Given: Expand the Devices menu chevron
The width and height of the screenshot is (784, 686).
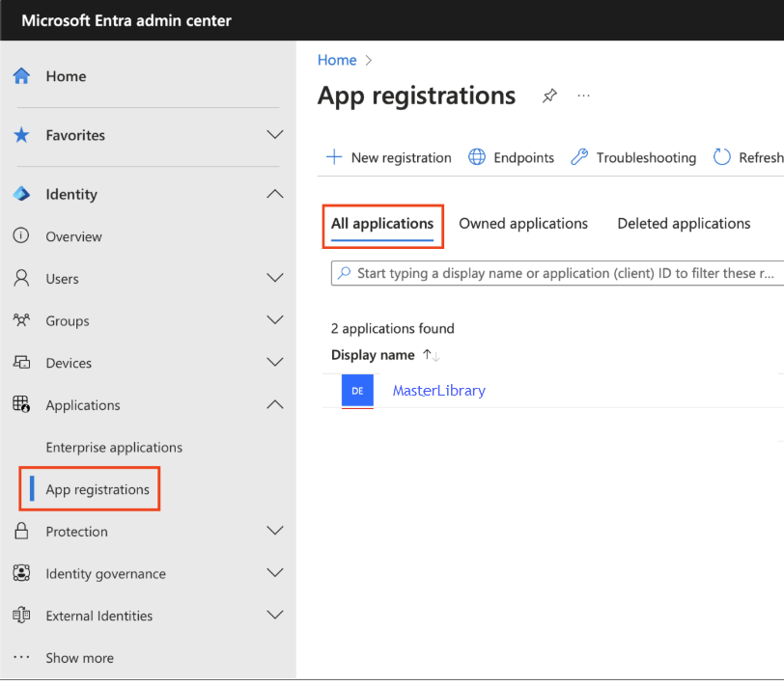Looking at the screenshot, I should click(275, 362).
